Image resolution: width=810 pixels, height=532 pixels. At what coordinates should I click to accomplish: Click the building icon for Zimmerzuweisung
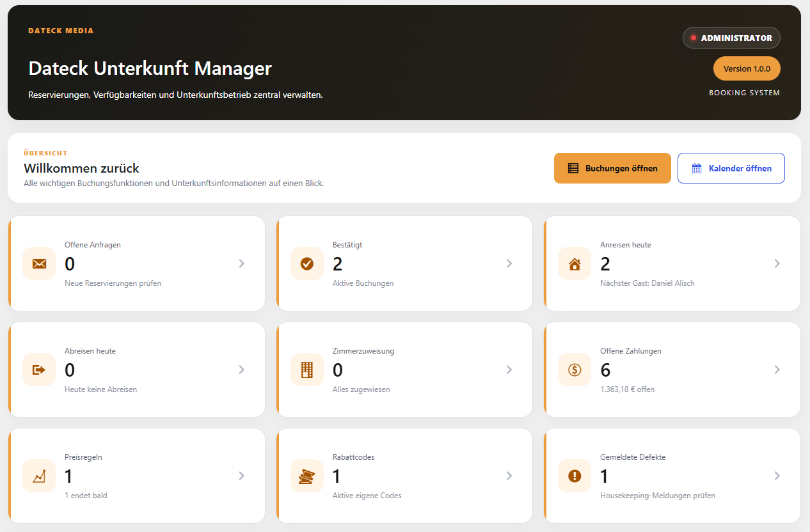(307, 370)
